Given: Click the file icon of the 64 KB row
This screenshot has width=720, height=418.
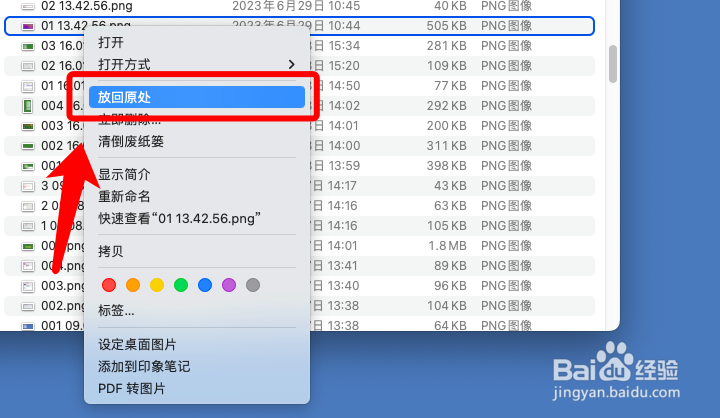Looking at the screenshot, I should click(x=28, y=326).
